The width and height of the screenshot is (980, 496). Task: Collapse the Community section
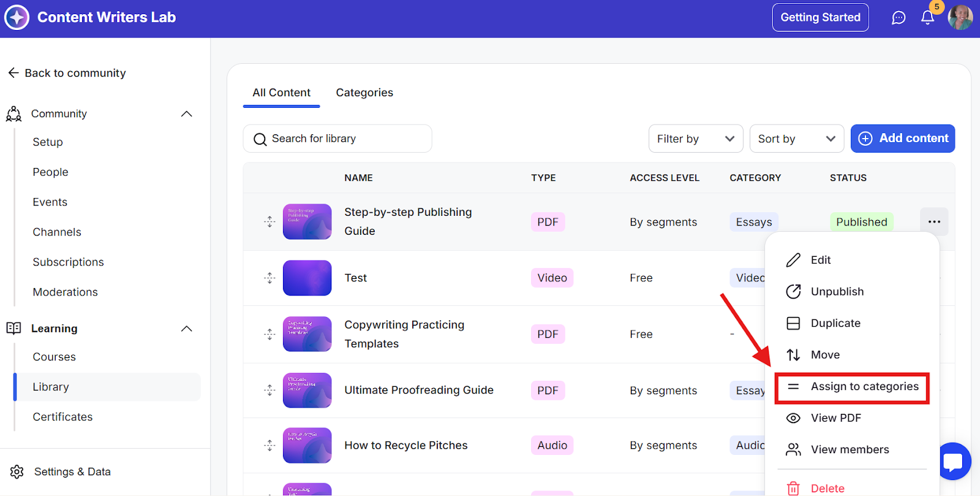187,114
